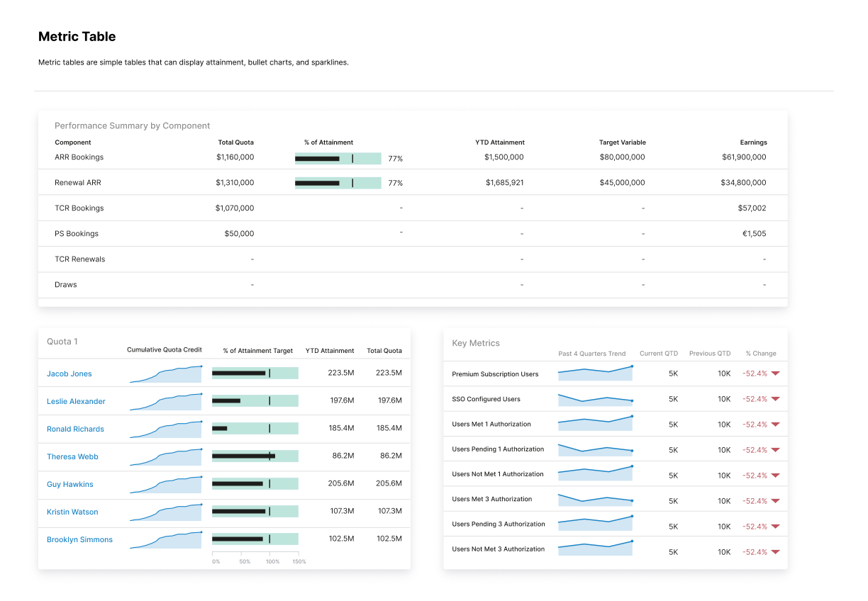Click the Current QTD column header
Image resolution: width=868 pixels, height=601 pixels.
(659, 354)
